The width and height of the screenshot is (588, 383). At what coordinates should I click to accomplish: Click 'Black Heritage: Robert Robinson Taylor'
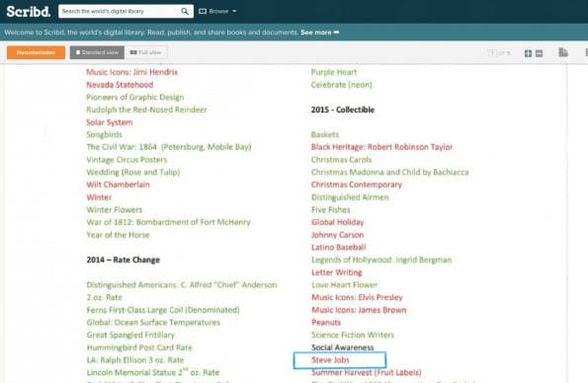[381, 147]
